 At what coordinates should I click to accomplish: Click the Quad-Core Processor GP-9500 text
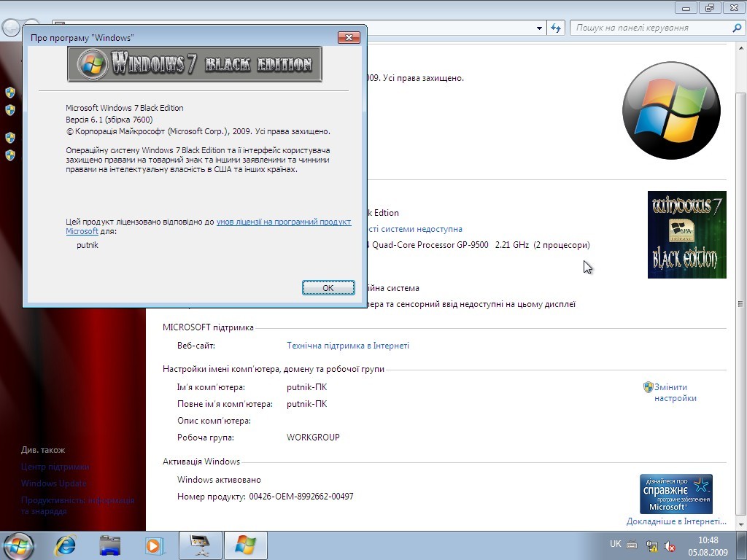(x=430, y=245)
